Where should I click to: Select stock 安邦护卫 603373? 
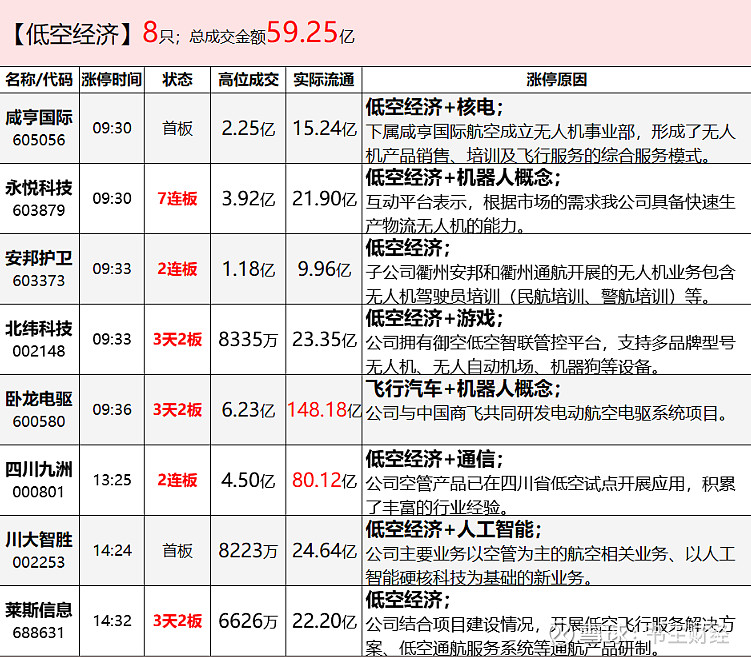pos(39,269)
